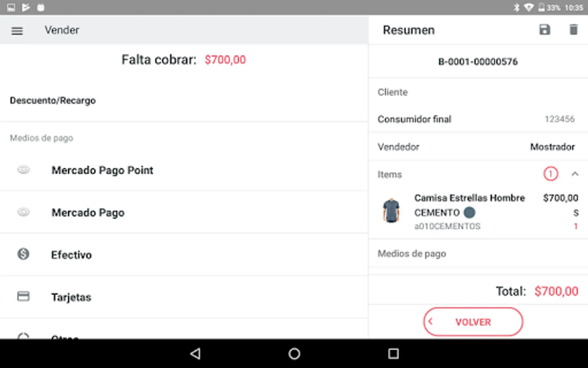
Task: Tap the Tarjetas credit card icon
Action: [x=23, y=296]
